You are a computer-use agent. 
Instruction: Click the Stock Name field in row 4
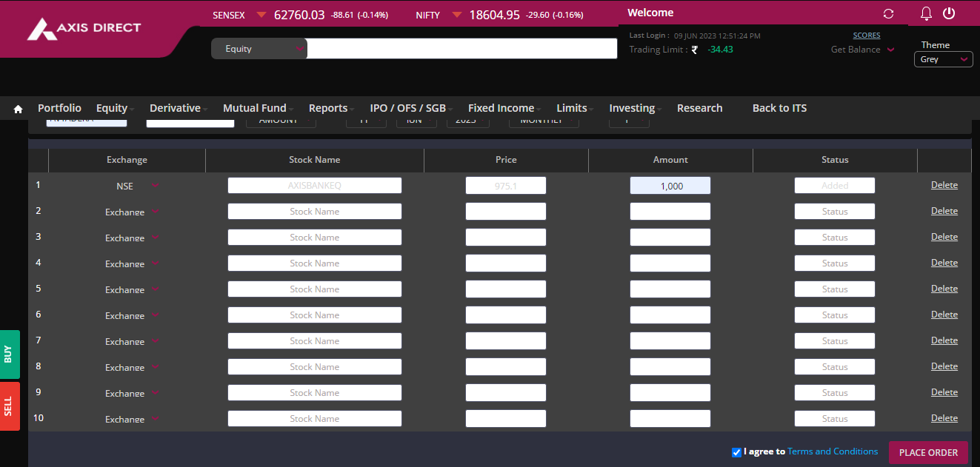click(315, 263)
